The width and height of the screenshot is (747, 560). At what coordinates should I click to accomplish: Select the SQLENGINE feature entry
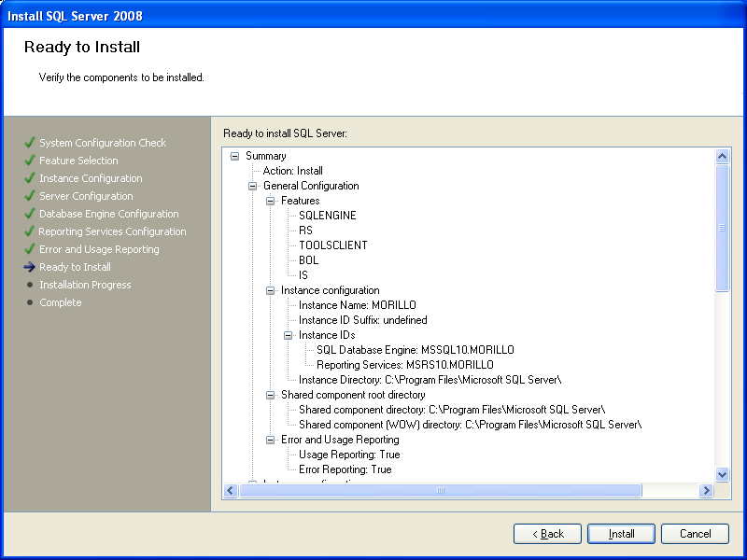tap(327, 216)
